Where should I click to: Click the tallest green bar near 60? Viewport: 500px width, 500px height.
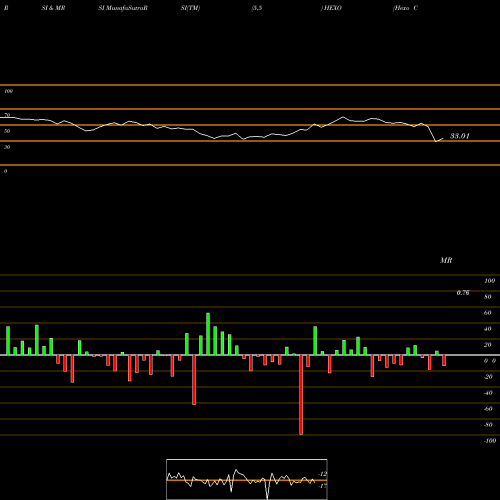[208, 334]
